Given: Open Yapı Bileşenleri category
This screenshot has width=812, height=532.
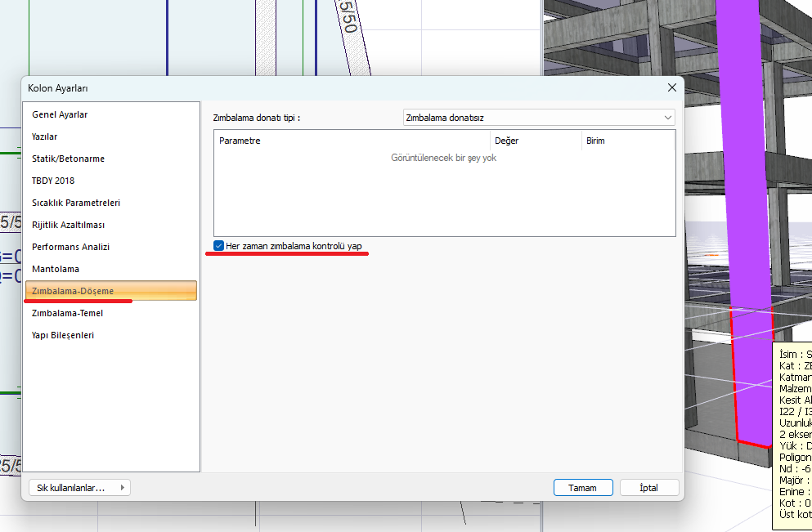Looking at the screenshot, I should 63,335.
